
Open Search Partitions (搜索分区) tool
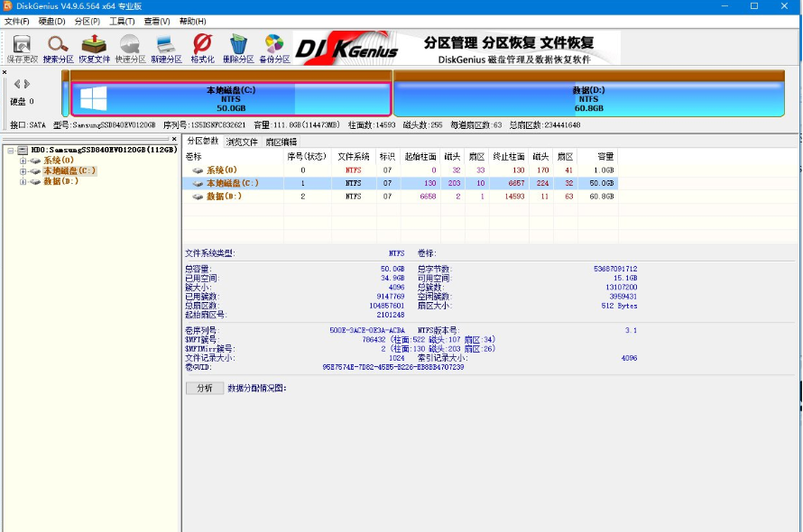point(58,49)
